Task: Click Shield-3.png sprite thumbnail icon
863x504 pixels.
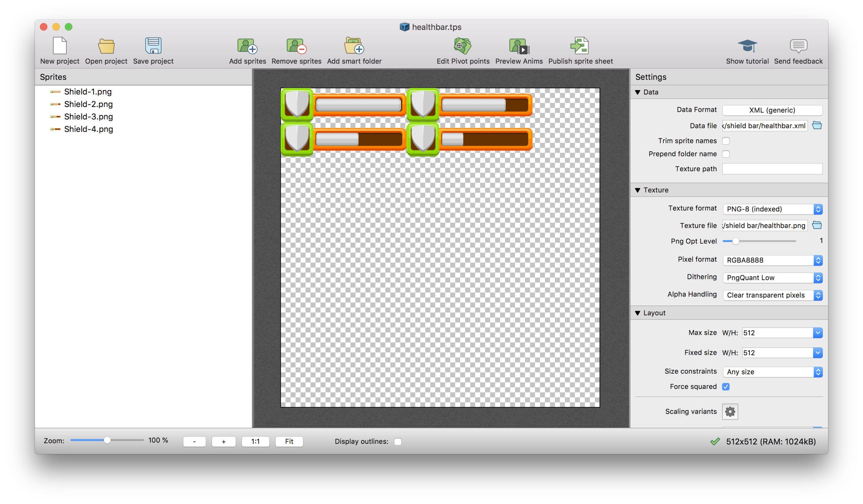Action: pyautogui.click(x=55, y=117)
